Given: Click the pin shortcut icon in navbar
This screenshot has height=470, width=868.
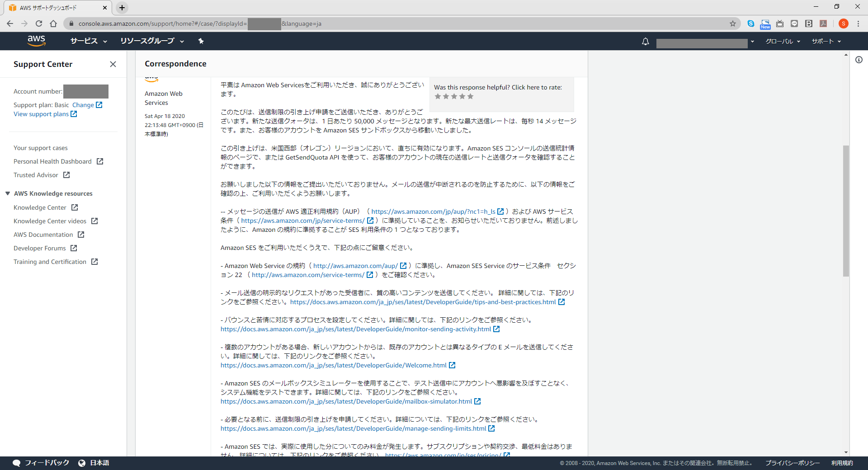Looking at the screenshot, I should pos(201,41).
